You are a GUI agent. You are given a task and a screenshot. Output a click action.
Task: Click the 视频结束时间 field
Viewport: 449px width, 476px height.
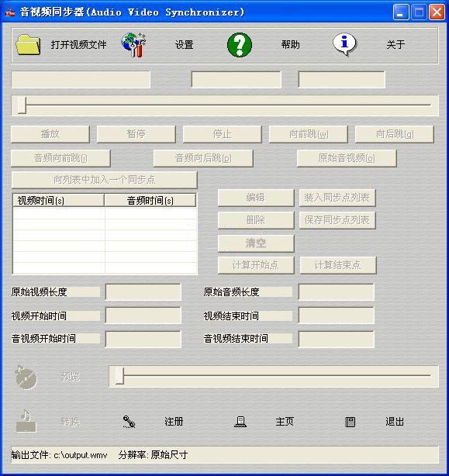[x=337, y=316]
